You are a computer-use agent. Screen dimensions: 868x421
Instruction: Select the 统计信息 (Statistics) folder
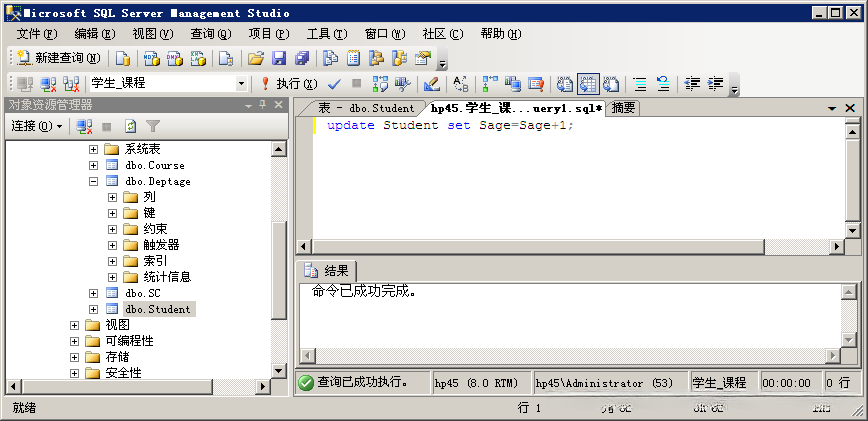pyautogui.click(x=167, y=277)
